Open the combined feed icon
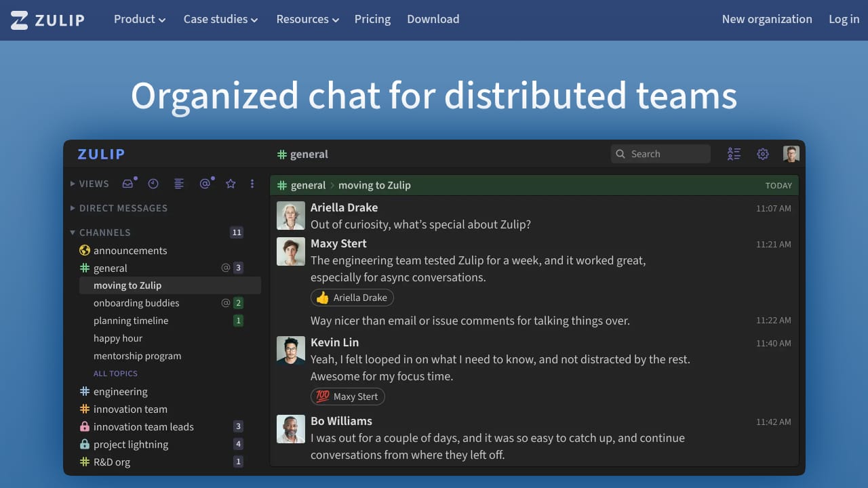 coord(179,184)
